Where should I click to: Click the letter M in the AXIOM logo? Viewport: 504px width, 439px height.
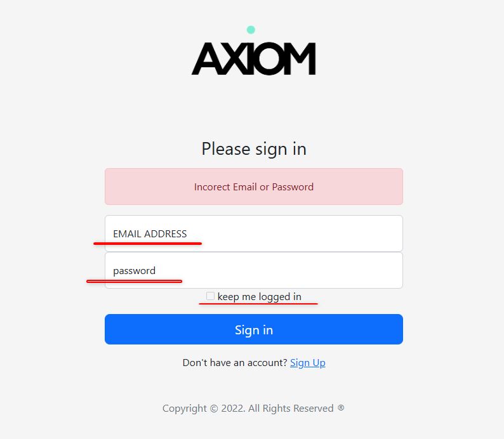tap(302, 59)
